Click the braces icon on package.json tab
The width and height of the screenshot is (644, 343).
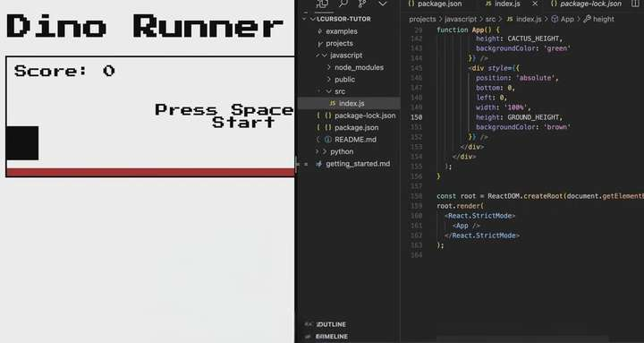click(411, 4)
